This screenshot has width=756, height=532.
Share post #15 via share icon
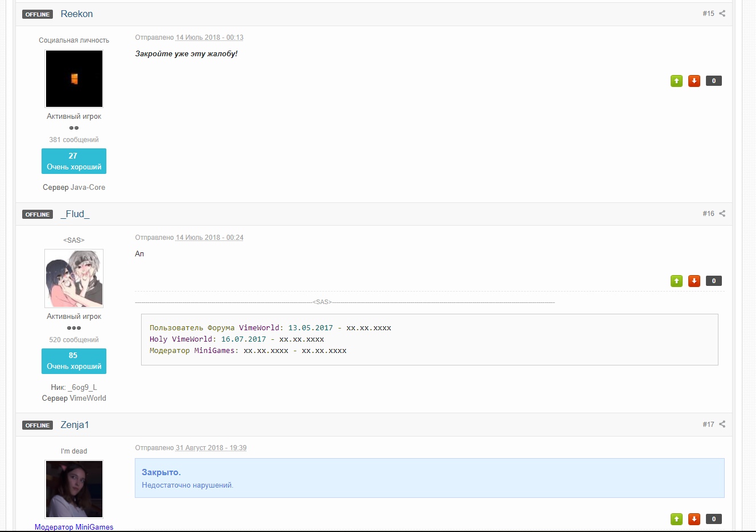pyautogui.click(x=722, y=14)
